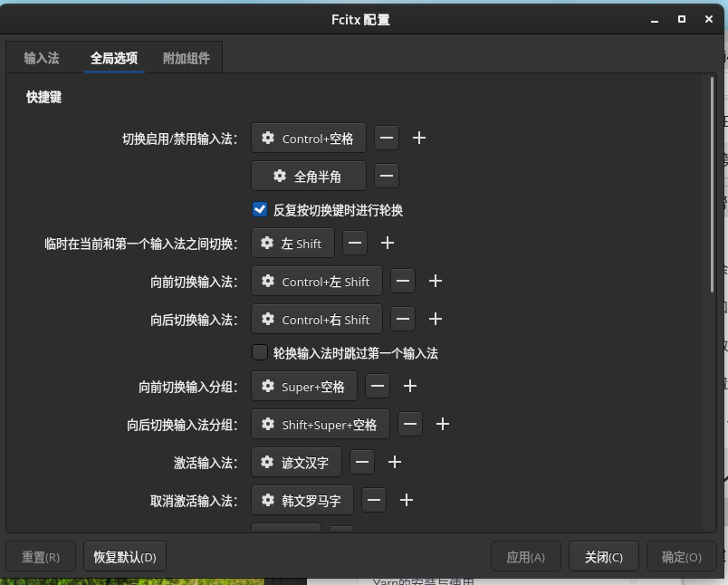728x585 pixels.
Task: Click the Super+空格 shortcut key button
Action: tap(304, 386)
